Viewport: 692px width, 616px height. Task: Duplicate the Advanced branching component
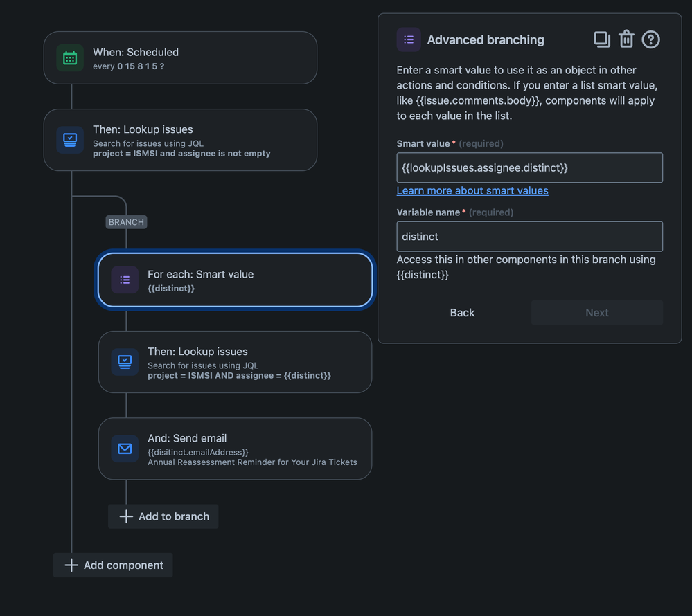[x=601, y=39]
